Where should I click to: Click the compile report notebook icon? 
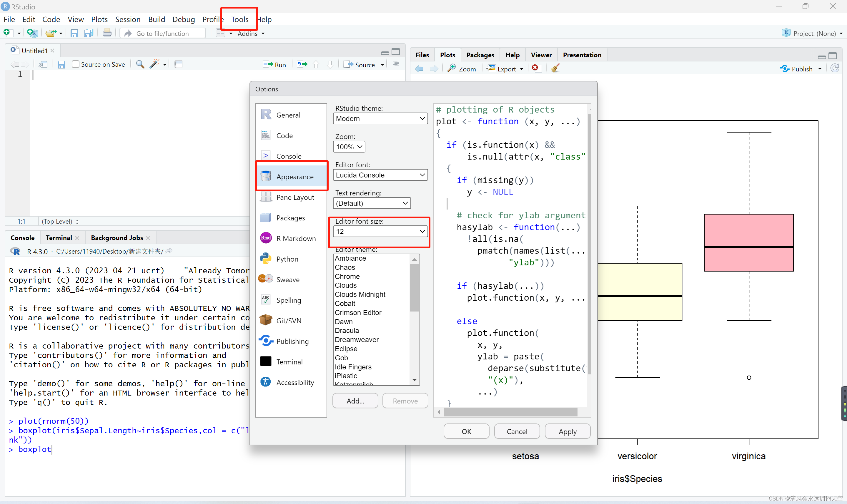pyautogui.click(x=179, y=64)
